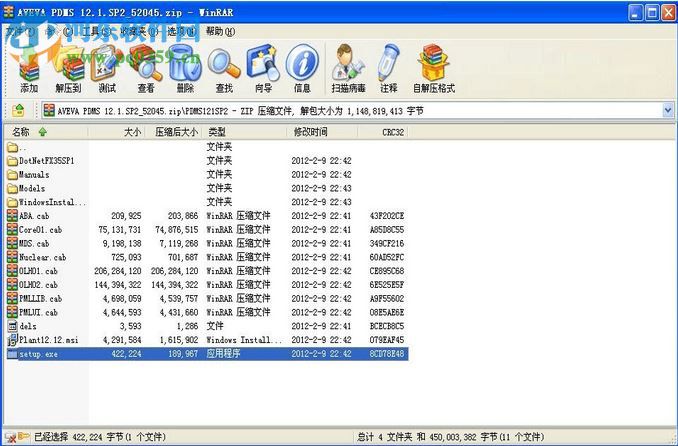The image size is (678, 446).
Task: Click the setup.exe application icon
Action: 13,354
